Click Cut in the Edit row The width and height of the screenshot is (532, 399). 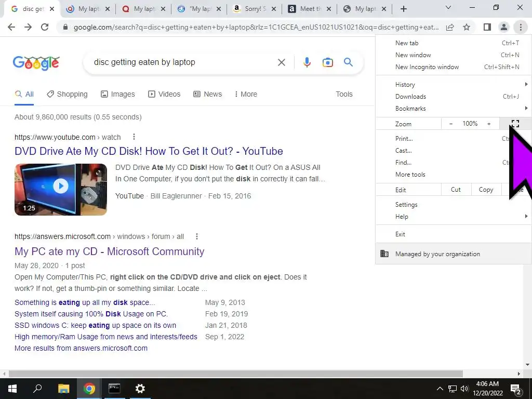(x=456, y=190)
